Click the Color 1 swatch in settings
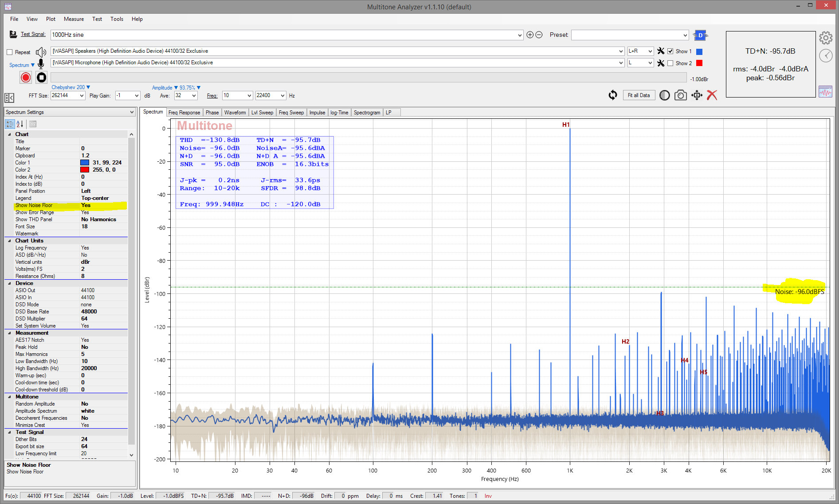839x504 pixels. point(85,163)
